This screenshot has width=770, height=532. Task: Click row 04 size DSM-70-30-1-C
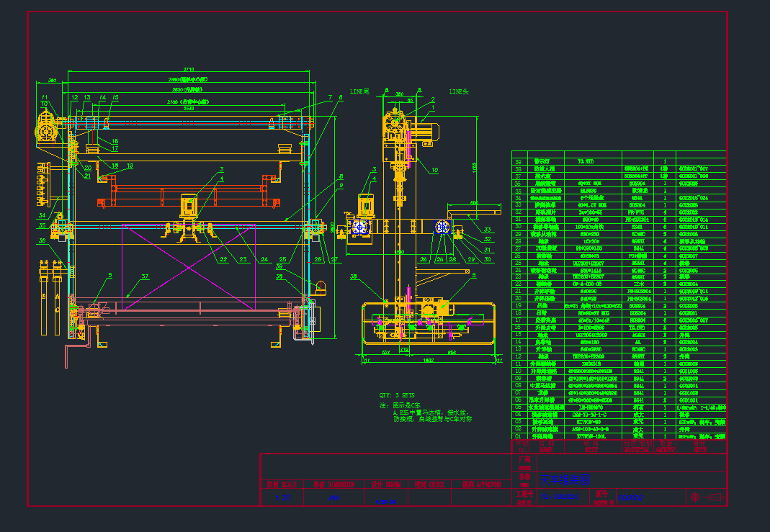pos(589,415)
